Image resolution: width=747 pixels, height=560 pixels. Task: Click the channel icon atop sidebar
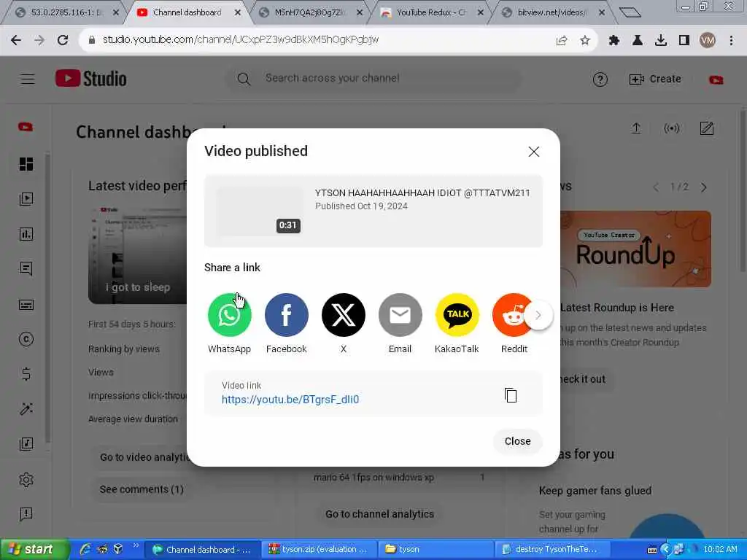coord(26,127)
